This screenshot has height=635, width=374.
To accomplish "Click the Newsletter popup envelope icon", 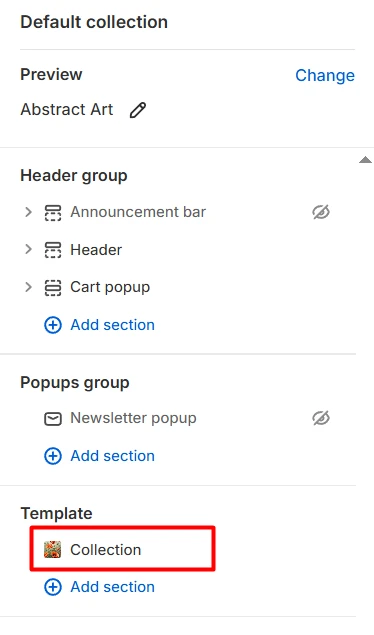I will tap(53, 419).
